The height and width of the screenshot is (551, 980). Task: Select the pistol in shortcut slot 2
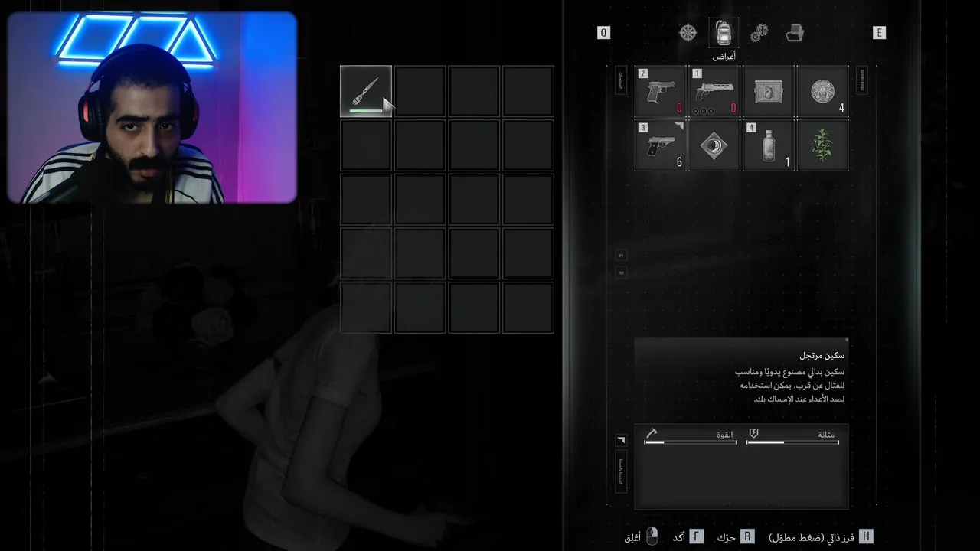click(x=661, y=91)
